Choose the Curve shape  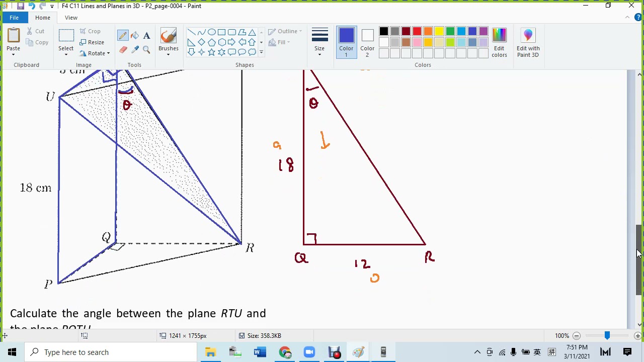tap(201, 32)
